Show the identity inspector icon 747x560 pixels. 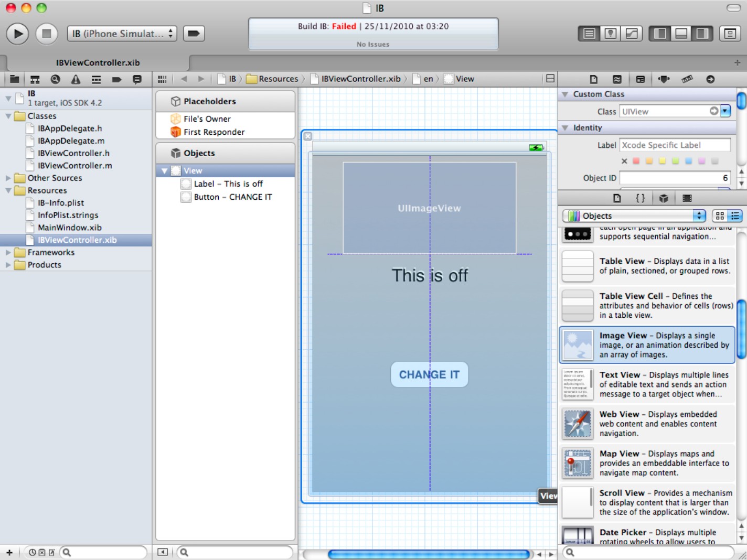640,79
